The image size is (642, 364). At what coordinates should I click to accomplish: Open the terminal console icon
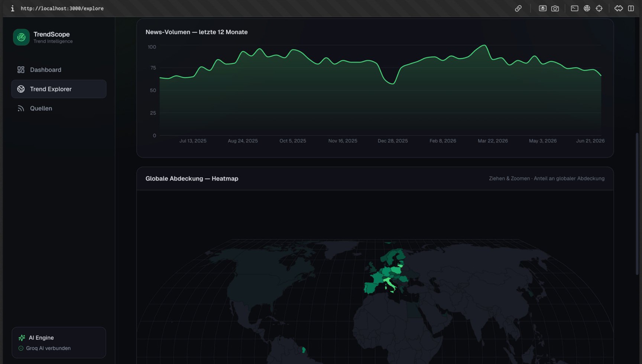click(574, 8)
